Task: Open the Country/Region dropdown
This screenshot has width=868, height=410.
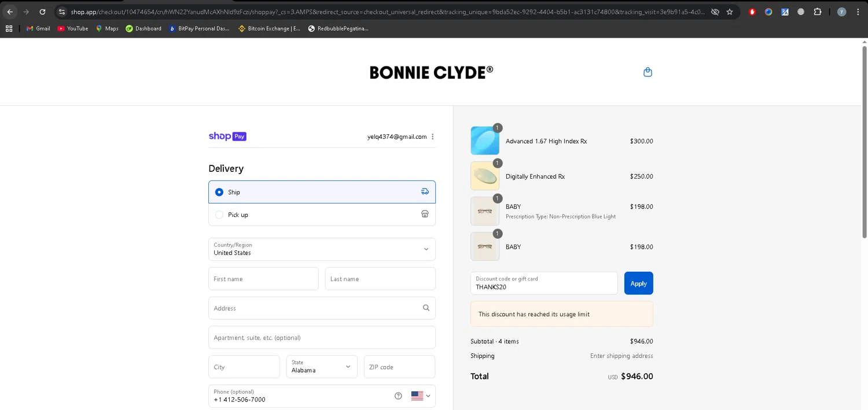Action: click(322, 249)
